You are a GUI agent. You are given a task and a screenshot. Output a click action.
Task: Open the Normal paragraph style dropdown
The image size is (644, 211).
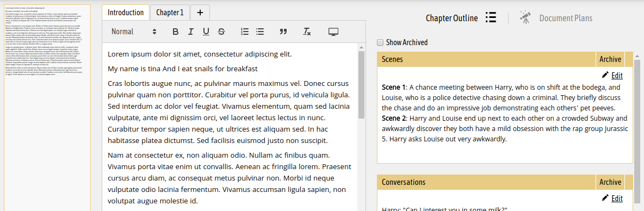(134, 32)
